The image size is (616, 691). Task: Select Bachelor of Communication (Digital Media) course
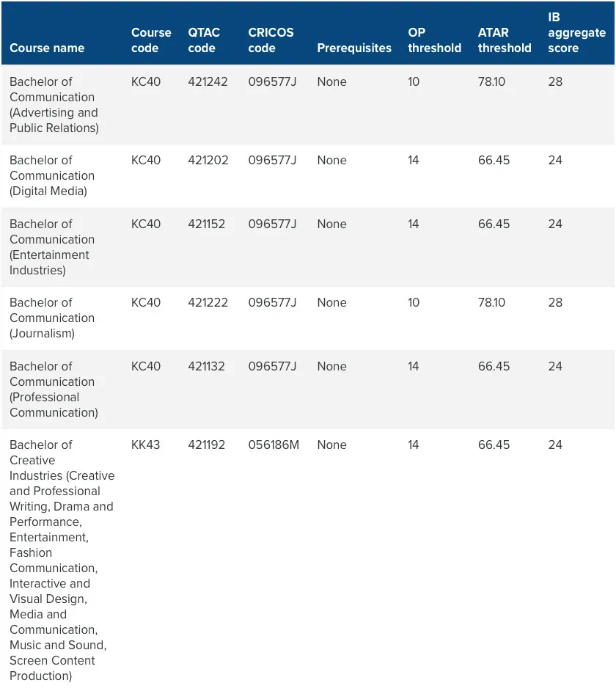click(52, 176)
